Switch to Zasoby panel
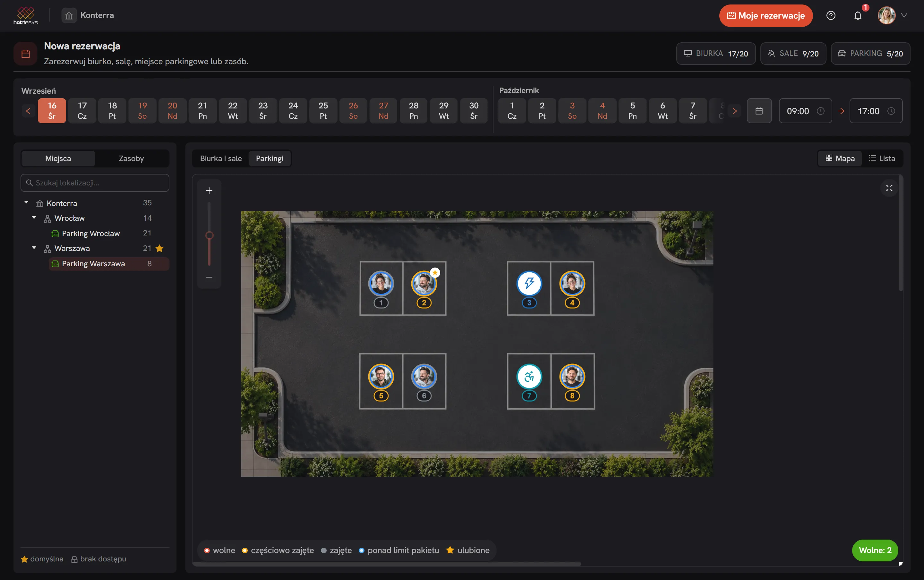This screenshot has height=580, width=924. pyautogui.click(x=131, y=158)
